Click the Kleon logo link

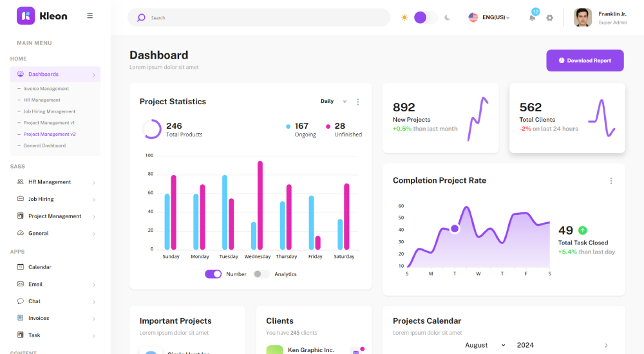(42, 16)
